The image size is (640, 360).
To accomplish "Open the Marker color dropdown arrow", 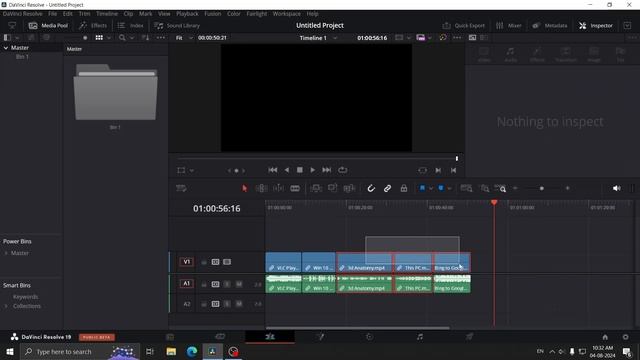I will 449,189.
